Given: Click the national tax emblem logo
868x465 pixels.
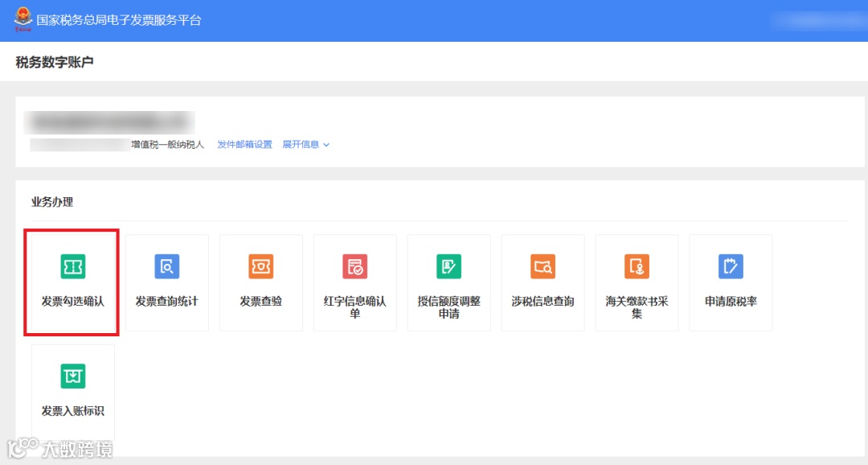Looking at the screenshot, I should click(23, 19).
